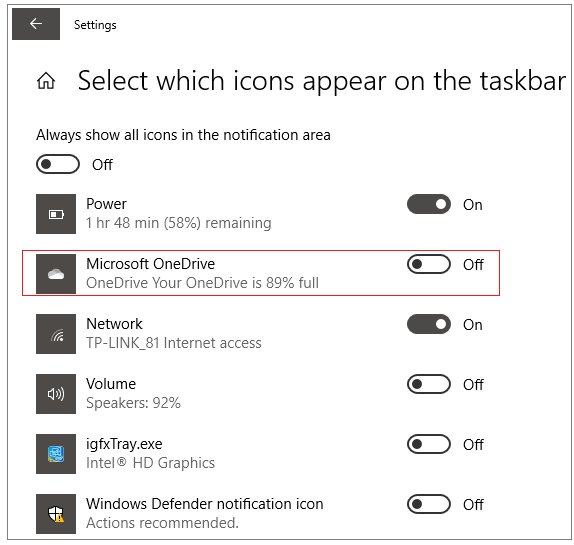Click the Actions recommended text
574x545 pixels.
162,523
